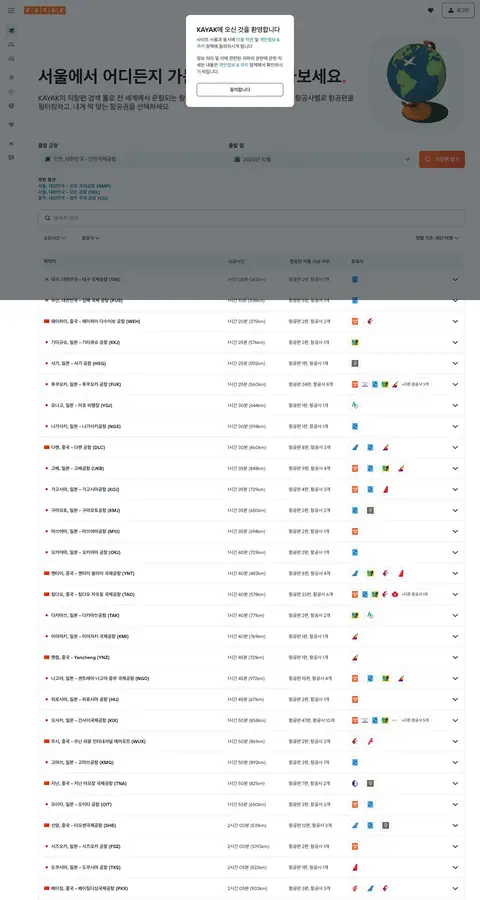Open the 소요시간 duration filter dropdown
This screenshot has width=480, height=900.
click(x=55, y=238)
